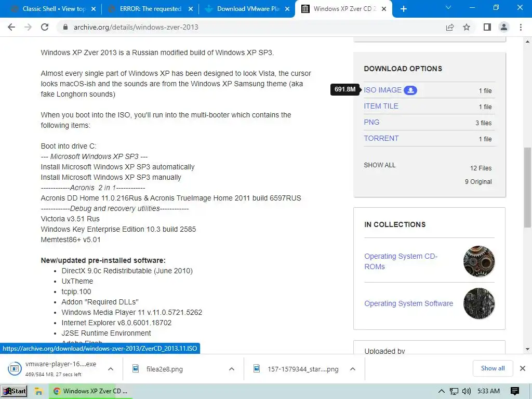This screenshot has height=399, width=532.
Task: Open the browser side panel
Action: pyautogui.click(x=487, y=27)
